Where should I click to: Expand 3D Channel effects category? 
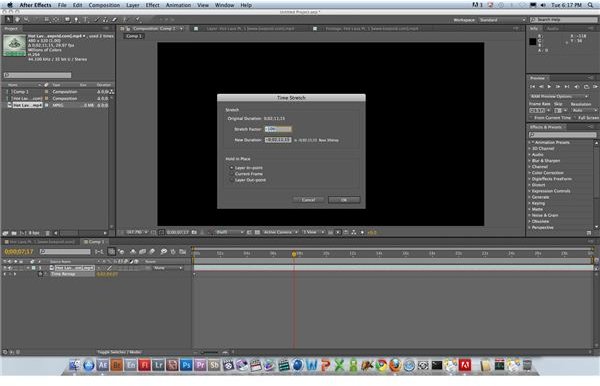tap(530, 148)
